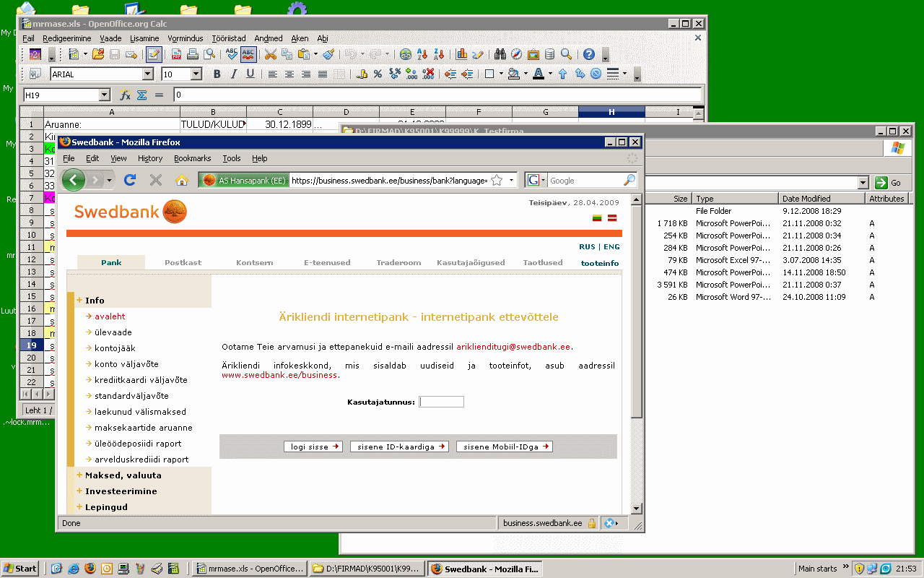The image size is (924, 578).
Task: Open the Firefox URL bar history dropdown
Action: [512, 180]
